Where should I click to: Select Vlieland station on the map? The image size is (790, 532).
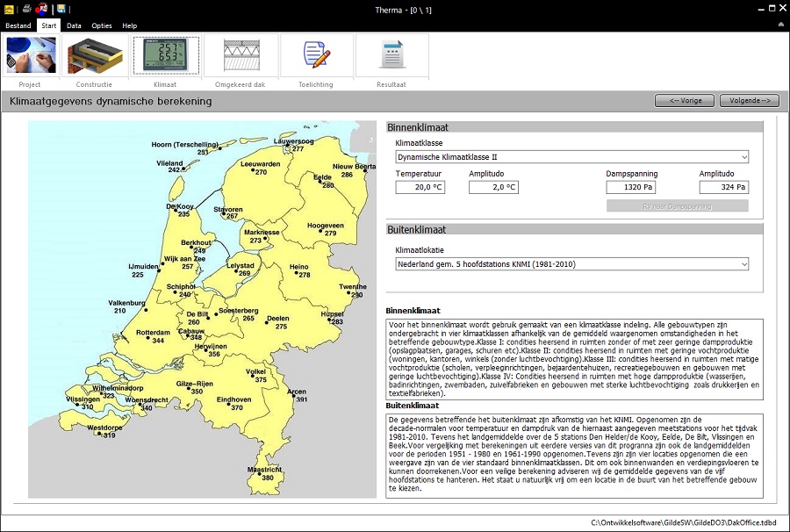(169, 167)
